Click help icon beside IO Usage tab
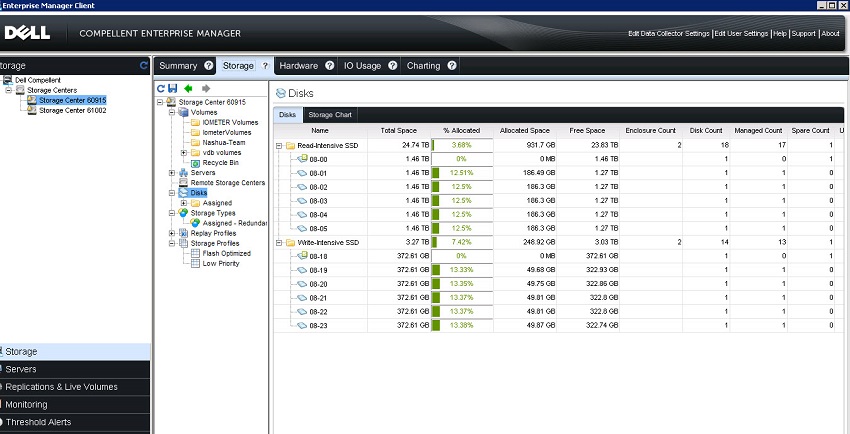 point(392,66)
